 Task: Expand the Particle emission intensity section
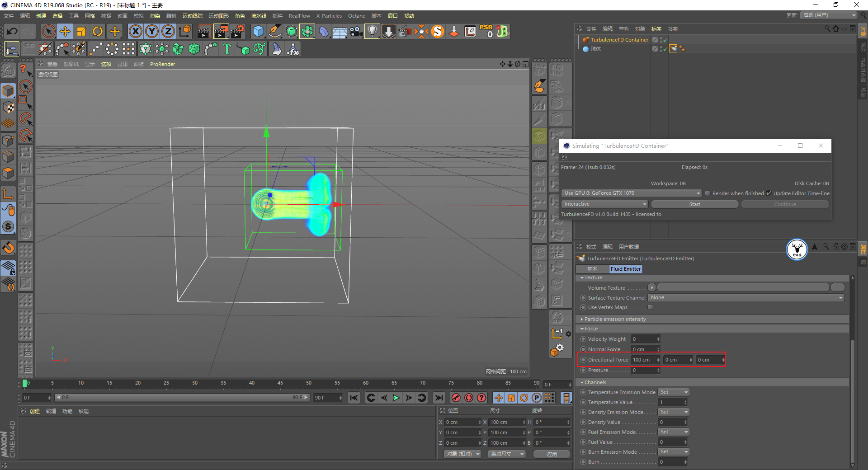615,319
